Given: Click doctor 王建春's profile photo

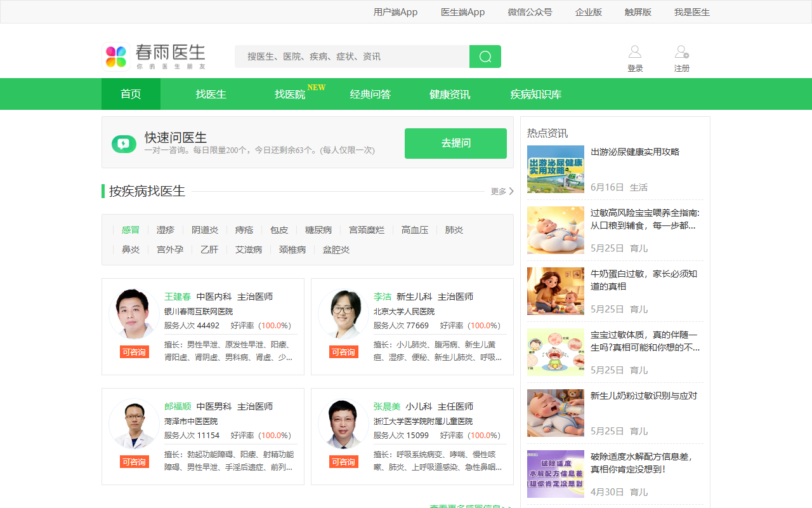Looking at the screenshot, I should click(x=134, y=314).
